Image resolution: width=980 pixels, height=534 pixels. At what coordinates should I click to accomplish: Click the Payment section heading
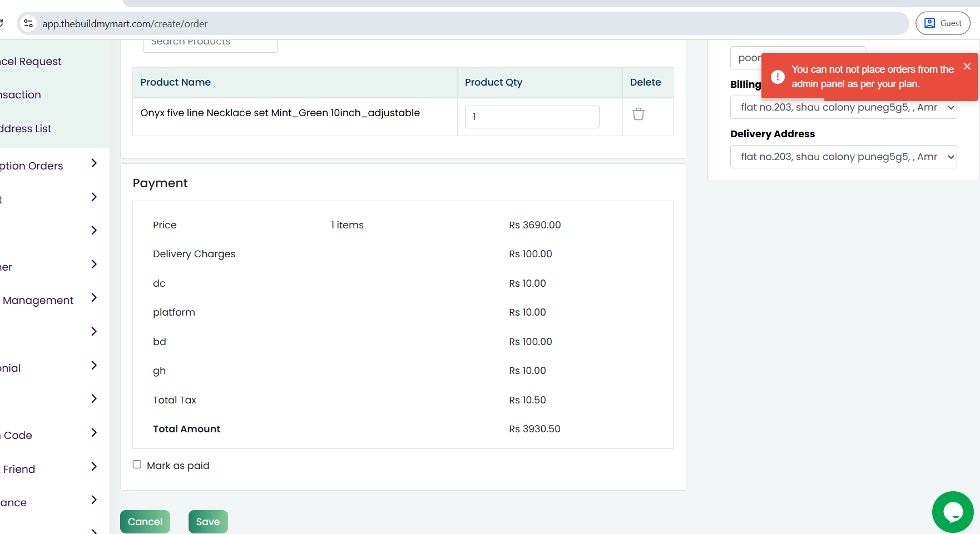coord(160,183)
